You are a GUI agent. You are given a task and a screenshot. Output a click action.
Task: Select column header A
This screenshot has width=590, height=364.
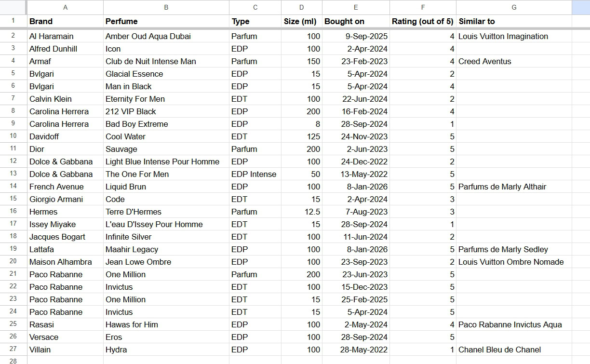click(x=65, y=7)
